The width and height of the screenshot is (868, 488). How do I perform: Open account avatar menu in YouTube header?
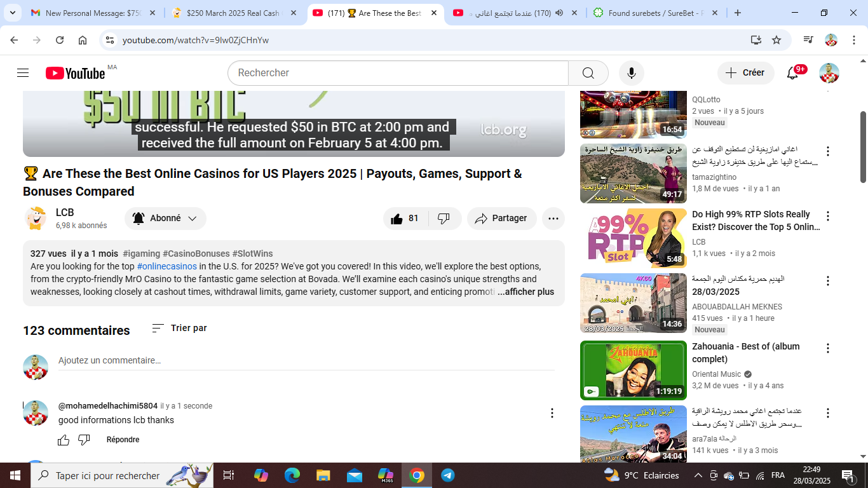pyautogui.click(x=829, y=73)
